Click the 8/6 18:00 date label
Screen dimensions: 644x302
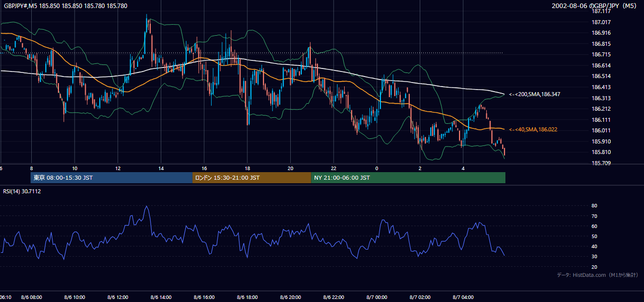point(247,297)
